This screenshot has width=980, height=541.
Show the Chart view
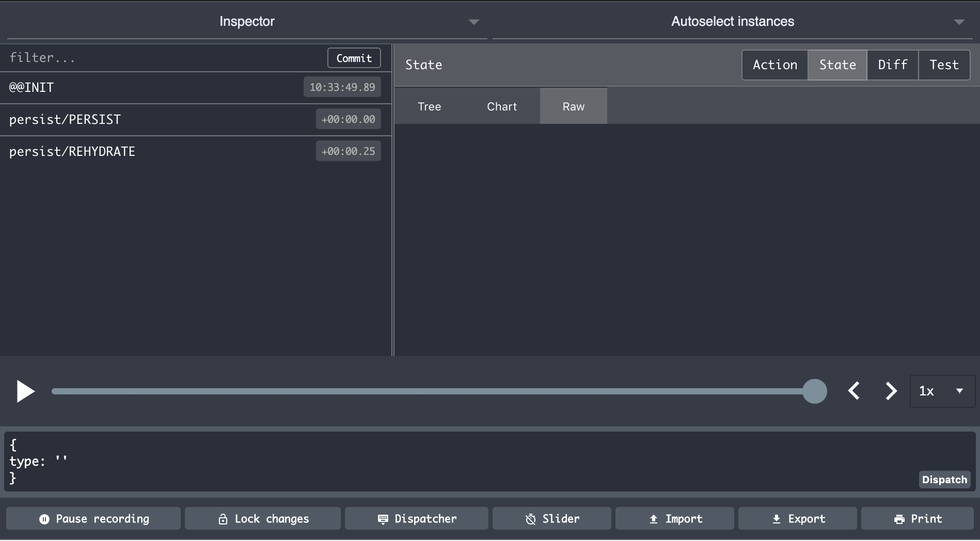pos(502,106)
